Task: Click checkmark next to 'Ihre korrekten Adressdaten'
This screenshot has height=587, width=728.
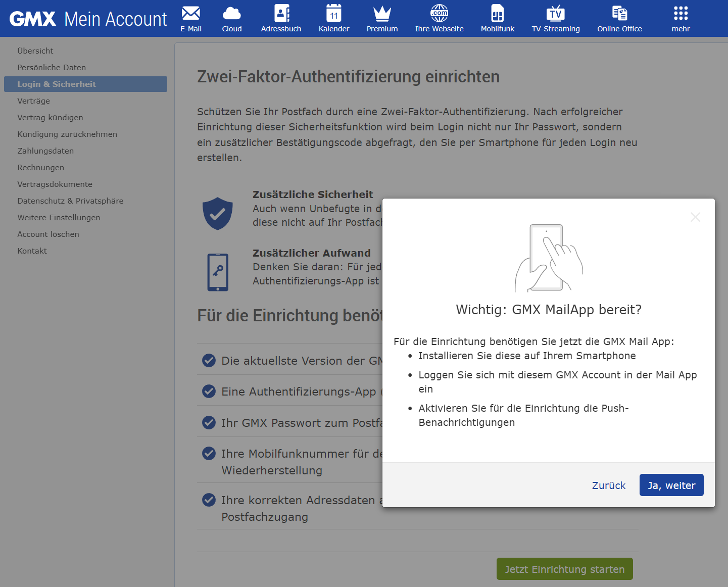Action: click(x=209, y=500)
